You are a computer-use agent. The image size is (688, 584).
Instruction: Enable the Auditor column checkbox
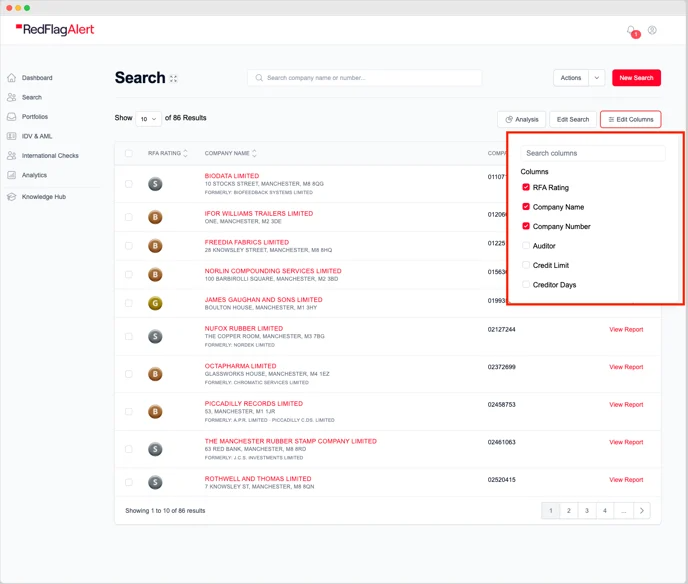tap(526, 246)
